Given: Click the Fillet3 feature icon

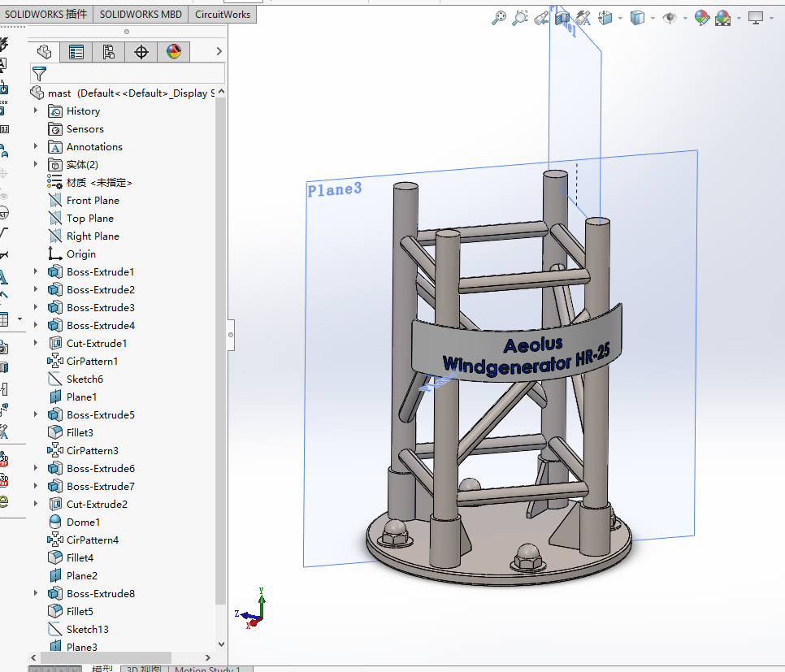Looking at the screenshot, I should [x=55, y=432].
